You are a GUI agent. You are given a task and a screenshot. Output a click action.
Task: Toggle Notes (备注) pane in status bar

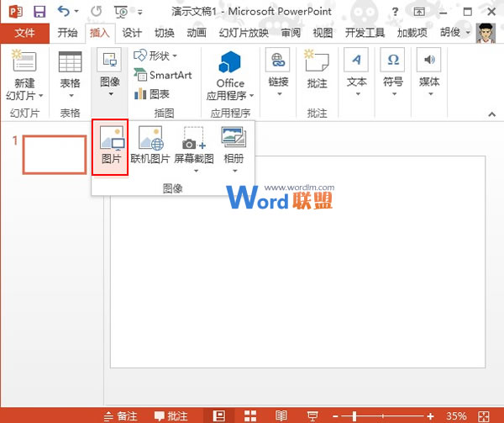[x=121, y=416]
